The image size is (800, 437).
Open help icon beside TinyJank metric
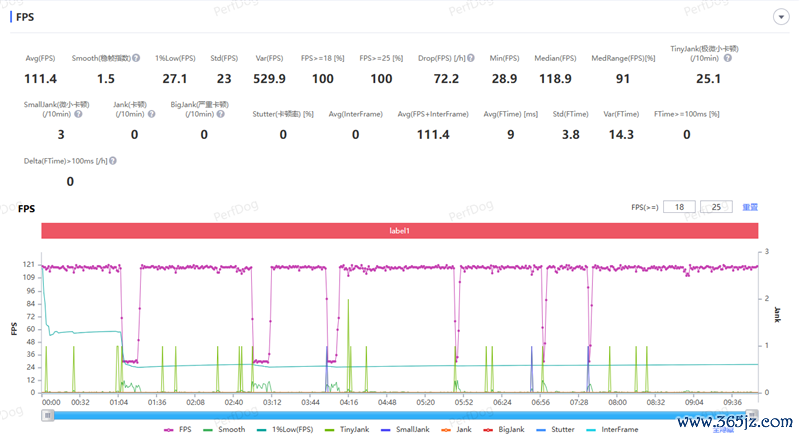pos(728,58)
